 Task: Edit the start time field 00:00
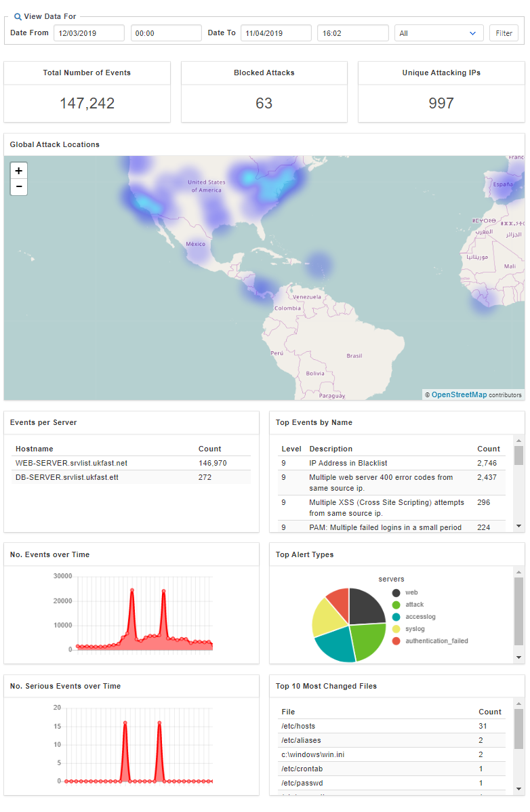[166, 33]
